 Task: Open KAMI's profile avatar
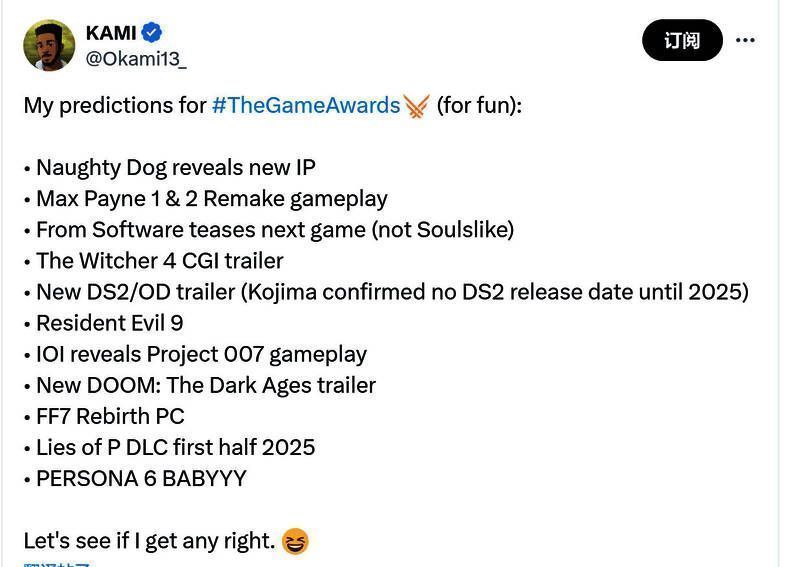click(49, 45)
